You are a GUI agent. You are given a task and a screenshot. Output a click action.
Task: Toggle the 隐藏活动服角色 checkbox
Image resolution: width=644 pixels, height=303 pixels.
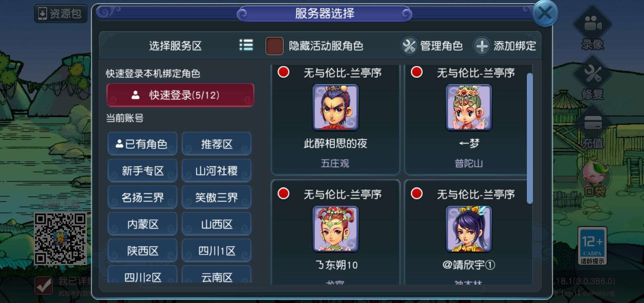[275, 46]
